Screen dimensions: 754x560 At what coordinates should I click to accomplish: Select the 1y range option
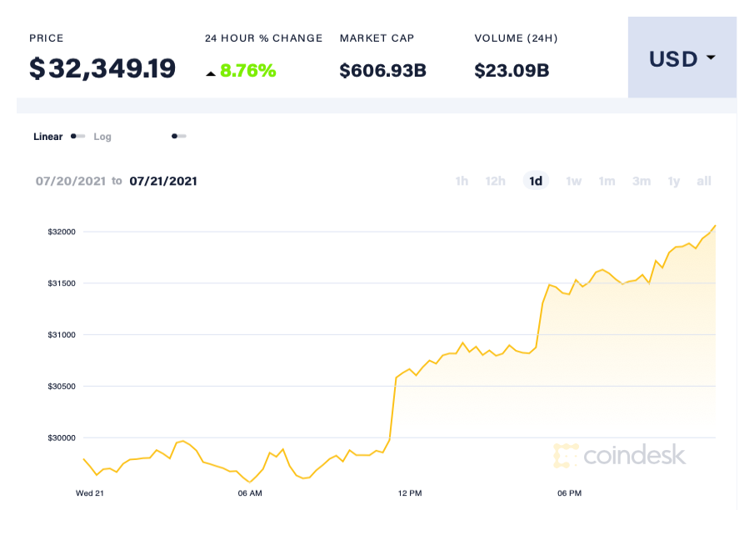[673, 181]
